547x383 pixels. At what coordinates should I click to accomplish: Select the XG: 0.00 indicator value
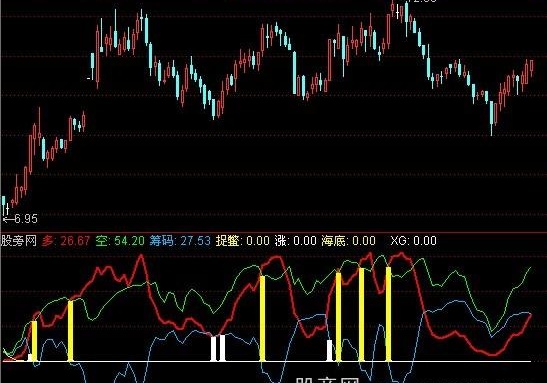click(x=414, y=241)
